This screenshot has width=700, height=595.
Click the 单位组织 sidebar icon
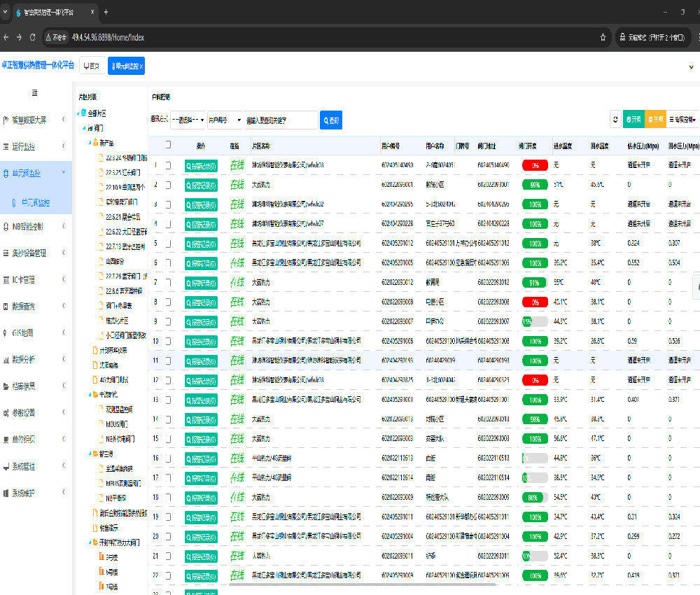coord(6,439)
